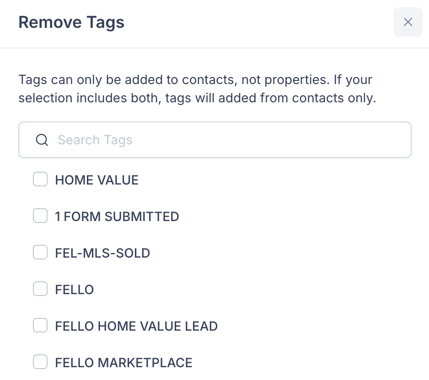
Task: Pick the FELLO MARKETPLACE label text
Action: [x=124, y=362]
